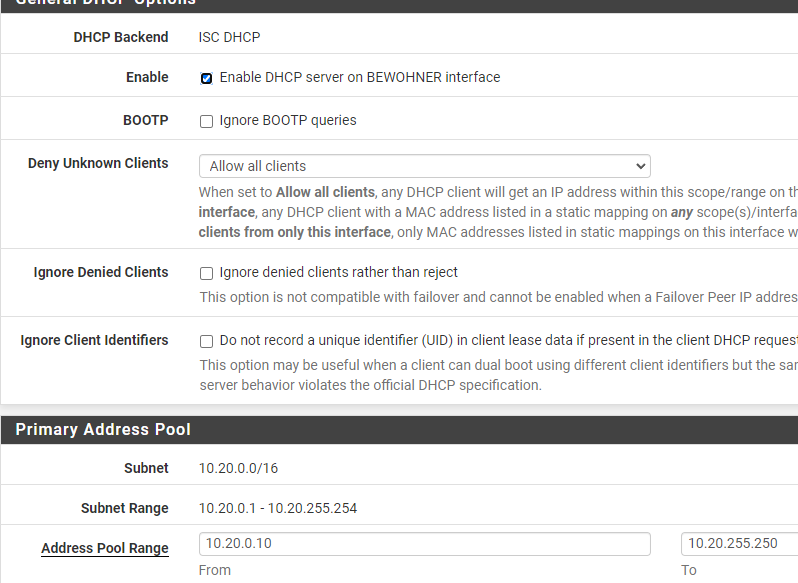Click the From caption under pool start
This screenshot has height=583, width=798.
[214, 570]
